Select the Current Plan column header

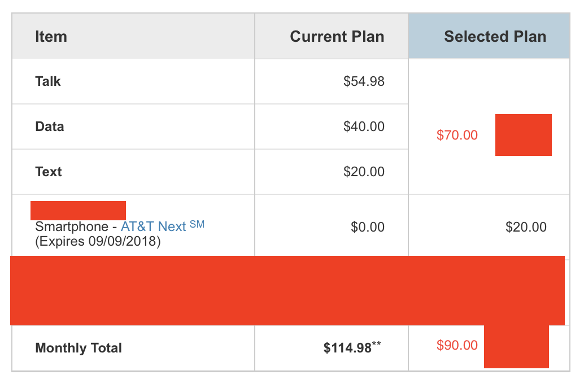pos(337,37)
